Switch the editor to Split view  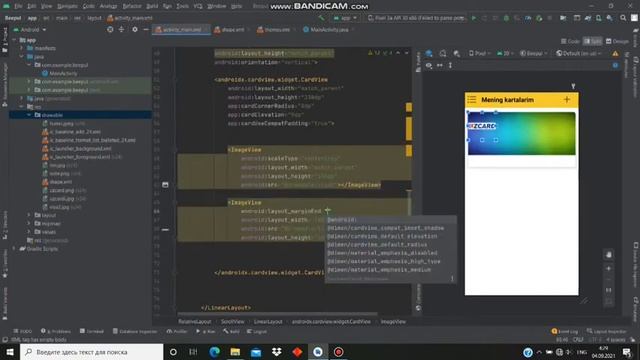(x=592, y=41)
